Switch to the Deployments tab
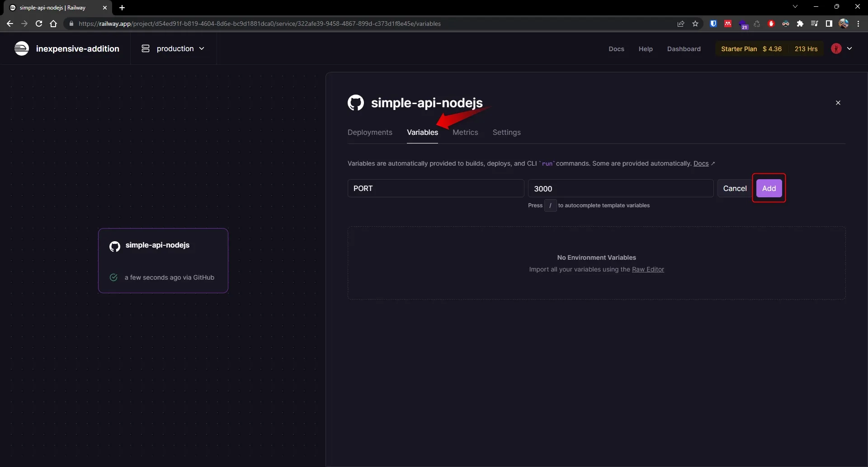 point(370,132)
